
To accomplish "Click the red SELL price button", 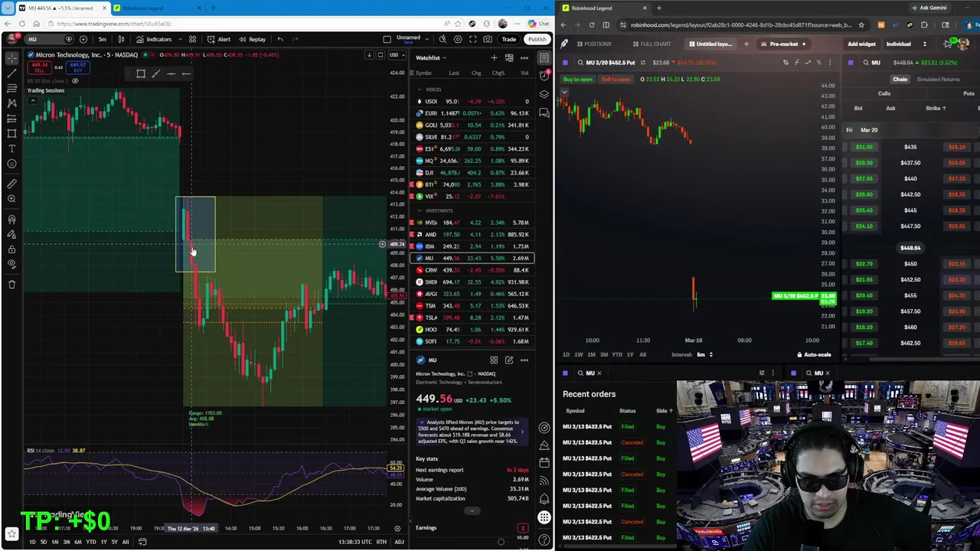I will (38, 67).
